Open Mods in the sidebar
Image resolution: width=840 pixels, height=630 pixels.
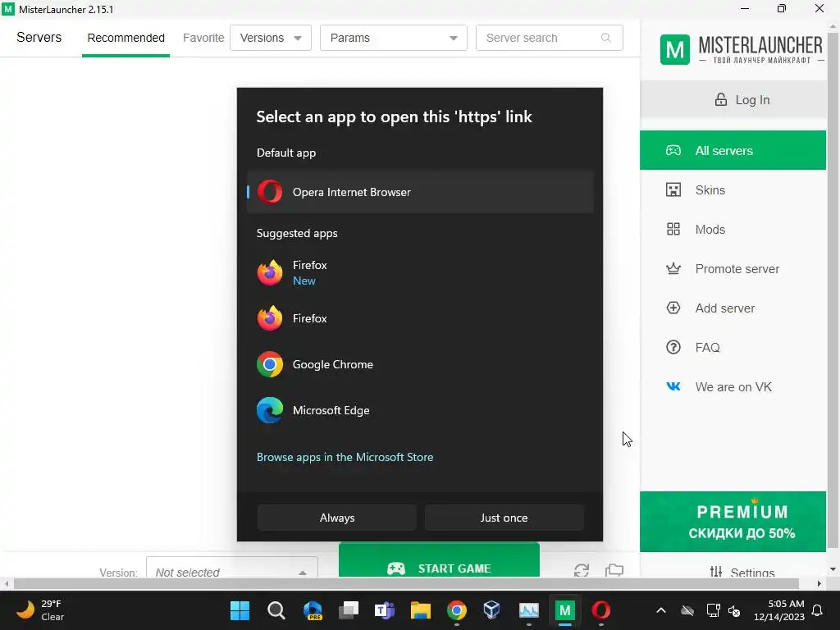pyautogui.click(x=733, y=230)
